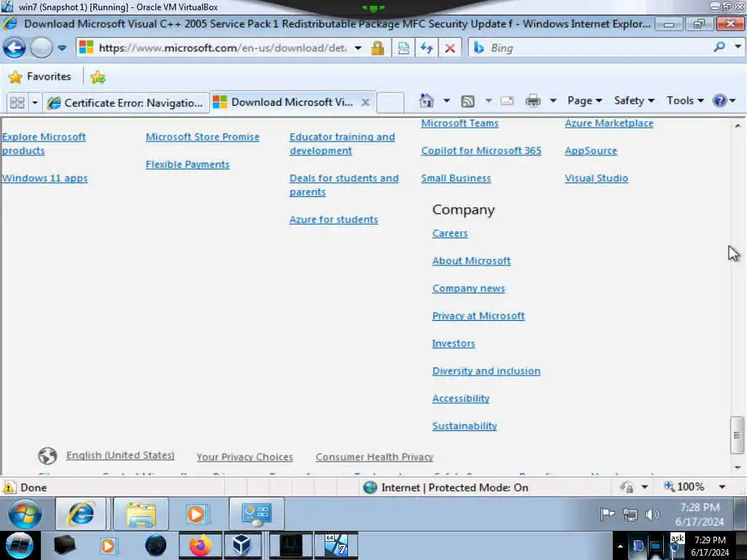Follow Microsoft Store Promise link
Screen dimensions: 747x560
pyautogui.click(x=203, y=137)
